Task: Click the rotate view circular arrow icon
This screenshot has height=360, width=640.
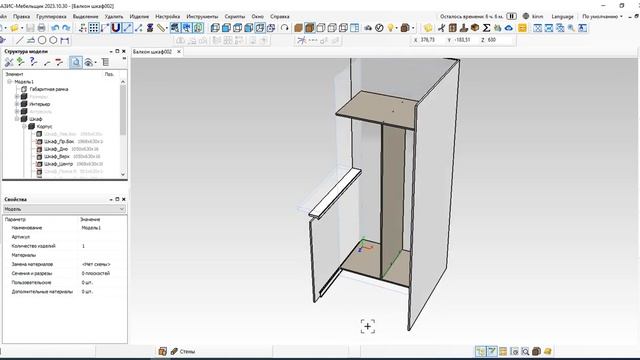Action: [x=284, y=28]
